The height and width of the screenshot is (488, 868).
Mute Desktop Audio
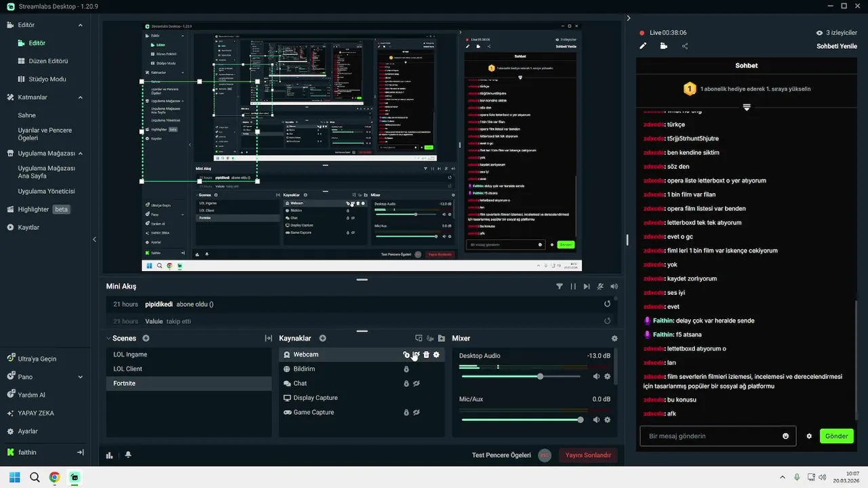coord(596,376)
